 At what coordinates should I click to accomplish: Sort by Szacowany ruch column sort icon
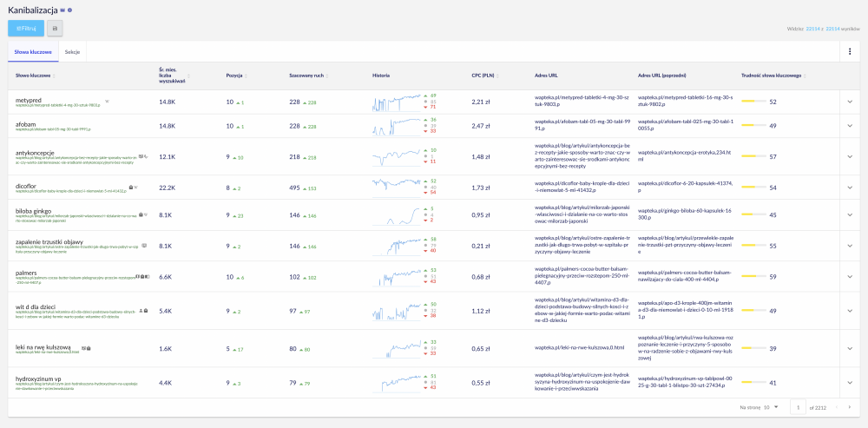[327, 76]
